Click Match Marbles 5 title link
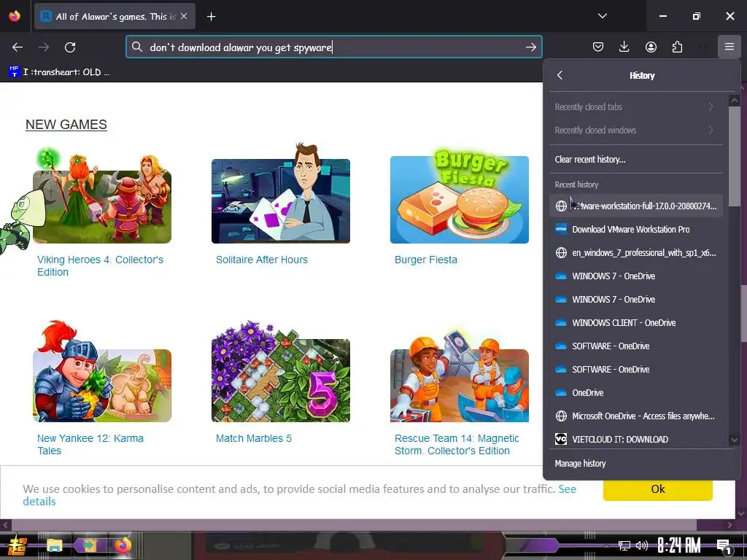 (x=253, y=438)
